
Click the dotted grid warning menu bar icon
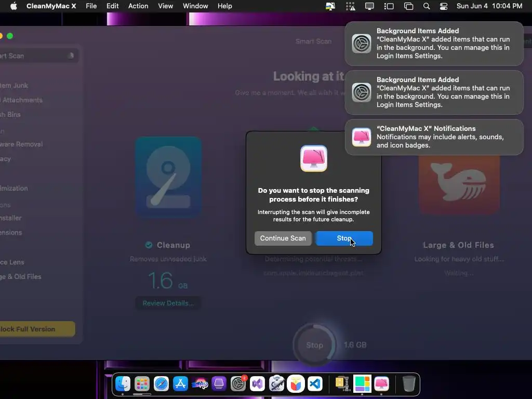click(x=350, y=6)
